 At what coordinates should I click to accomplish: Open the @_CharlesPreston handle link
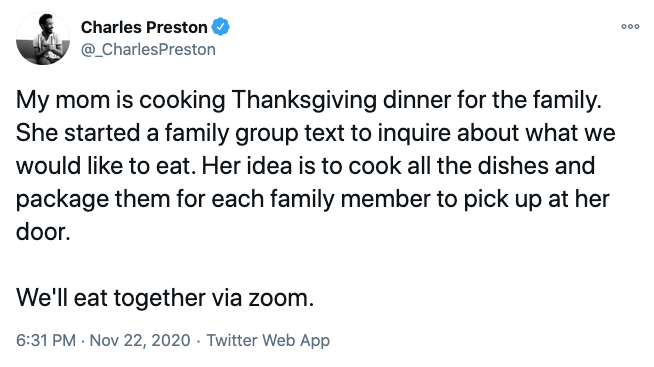(148, 50)
